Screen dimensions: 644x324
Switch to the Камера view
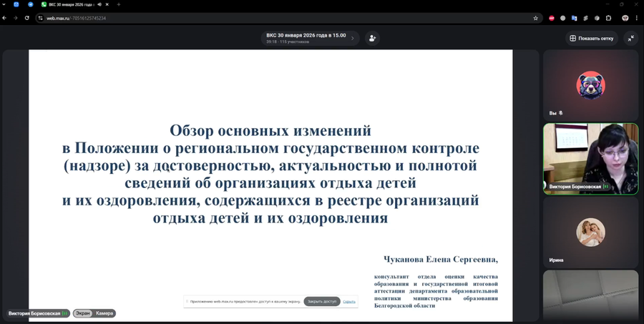pos(104,313)
